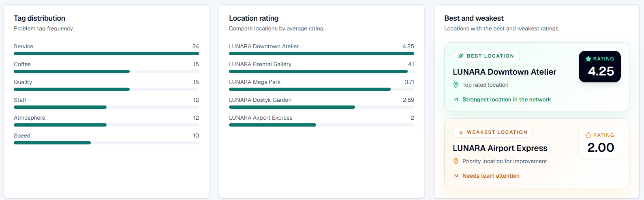Click the Speed count value 10
Viewport: 644px width, 200px height.
click(x=196, y=135)
